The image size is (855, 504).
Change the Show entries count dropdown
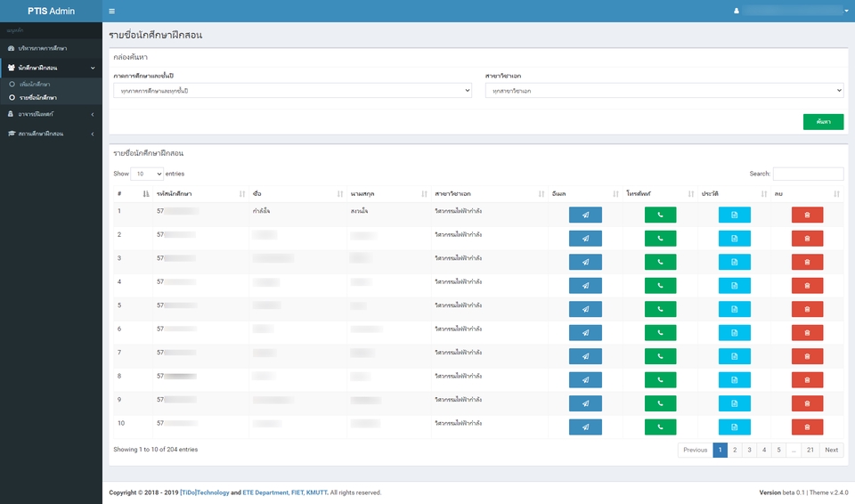click(147, 174)
